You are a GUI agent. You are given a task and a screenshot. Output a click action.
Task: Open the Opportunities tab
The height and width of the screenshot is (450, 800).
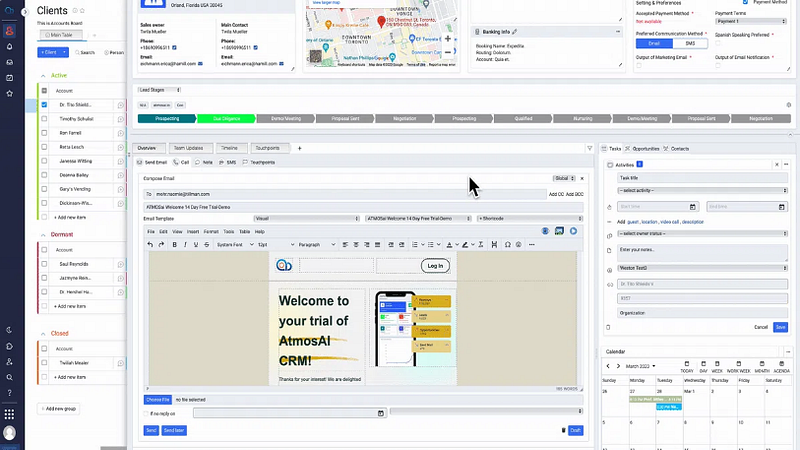coord(642,149)
